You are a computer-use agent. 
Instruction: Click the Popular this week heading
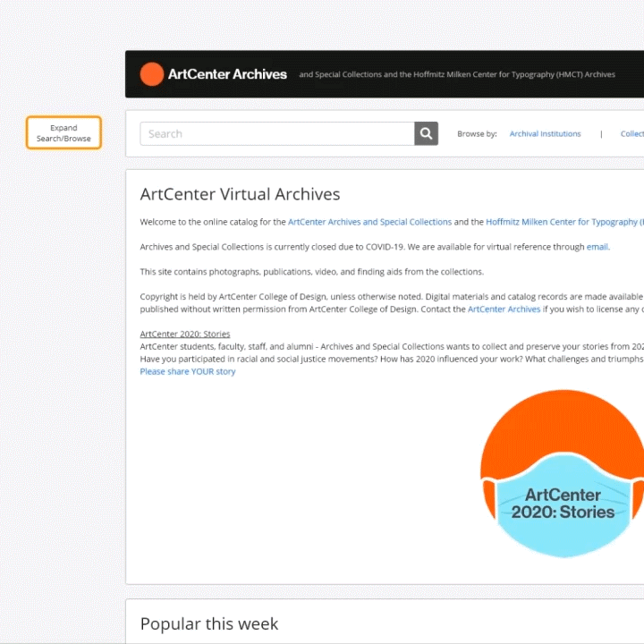point(209,624)
